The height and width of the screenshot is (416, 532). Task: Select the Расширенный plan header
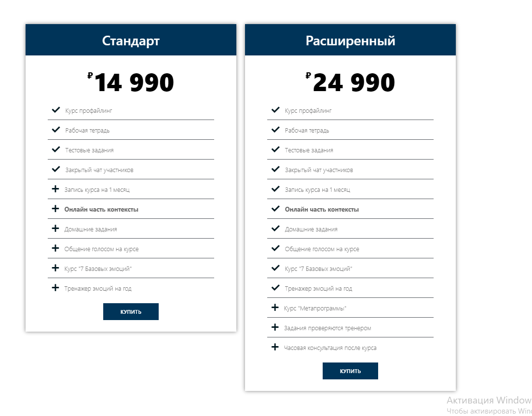[350, 41]
